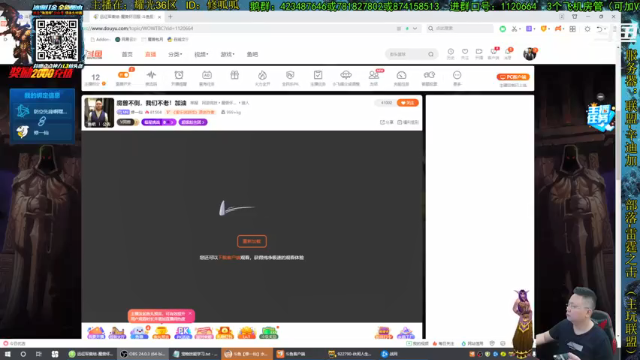Open the fans people icon marked NEW

click(x=373, y=75)
